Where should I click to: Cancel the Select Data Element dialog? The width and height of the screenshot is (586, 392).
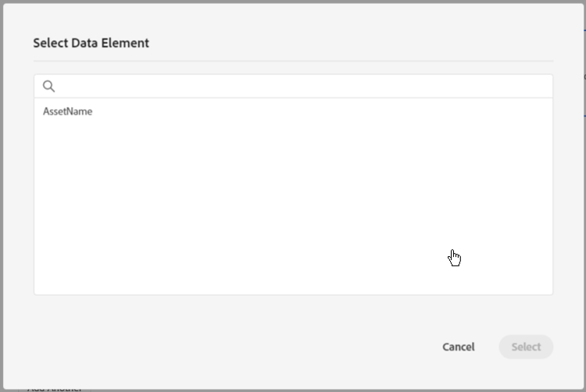(458, 347)
